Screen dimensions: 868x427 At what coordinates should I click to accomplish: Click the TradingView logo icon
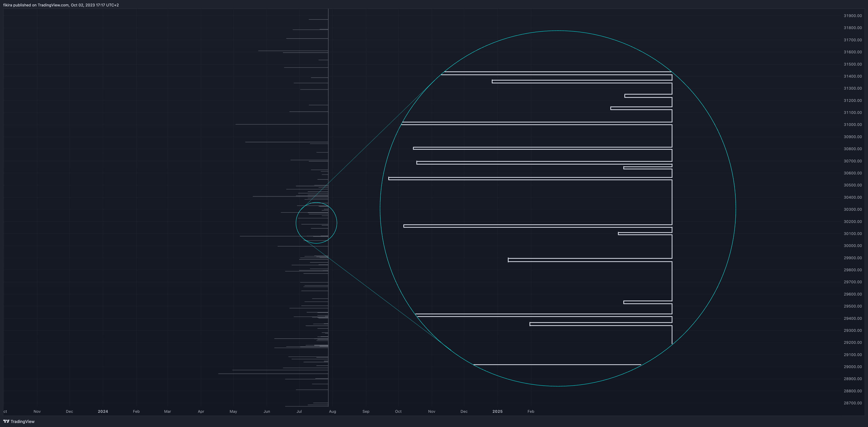[x=6, y=421]
